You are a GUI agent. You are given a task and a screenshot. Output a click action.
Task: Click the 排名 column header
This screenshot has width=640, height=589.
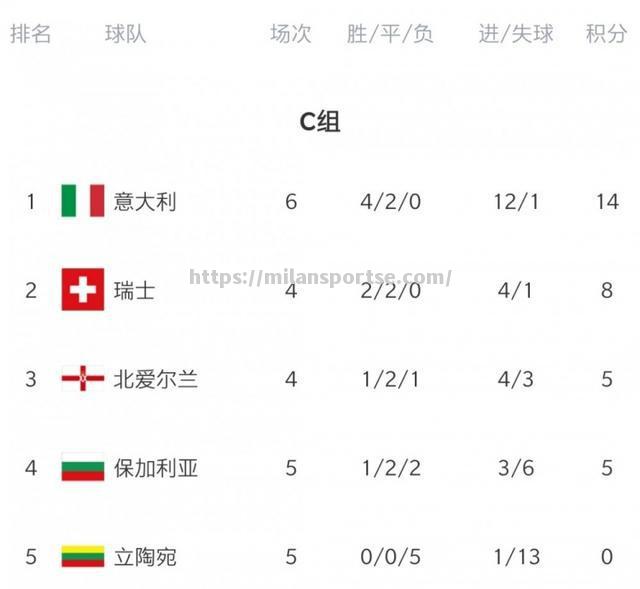click(x=31, y=33)
